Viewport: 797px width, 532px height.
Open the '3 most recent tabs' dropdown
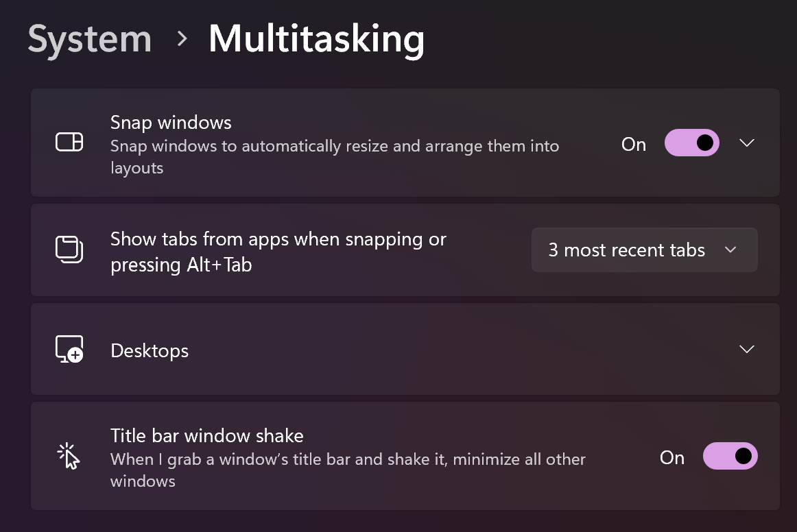(644, 250)
